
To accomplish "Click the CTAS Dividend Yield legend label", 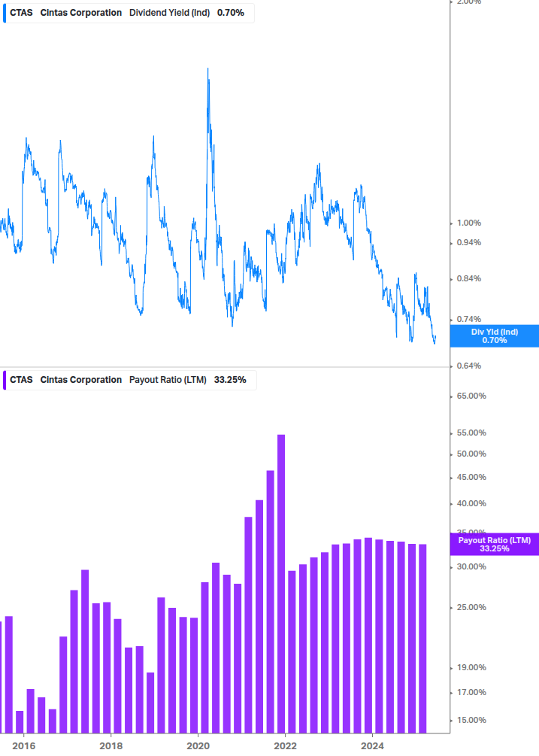I will (x=127, y=13).
